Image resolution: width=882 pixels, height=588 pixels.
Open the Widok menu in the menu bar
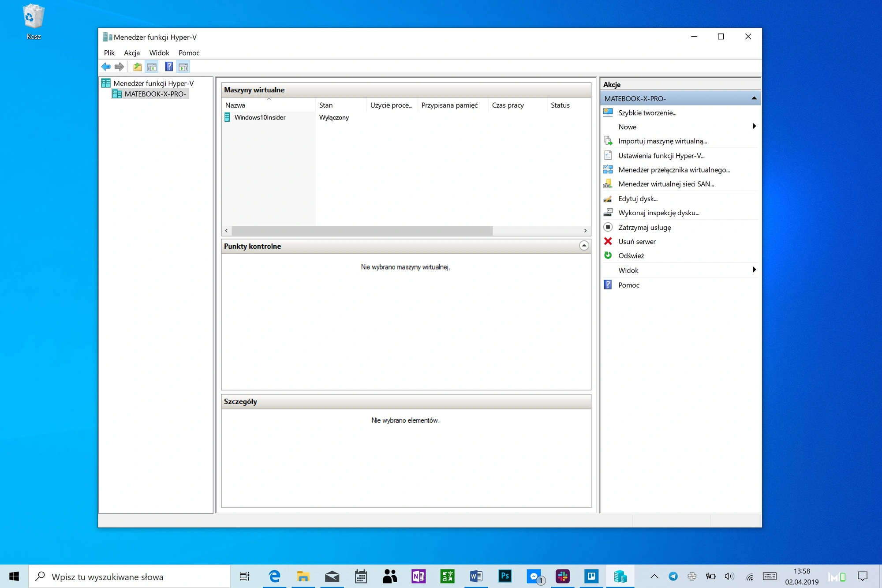[x=159, y=52]
